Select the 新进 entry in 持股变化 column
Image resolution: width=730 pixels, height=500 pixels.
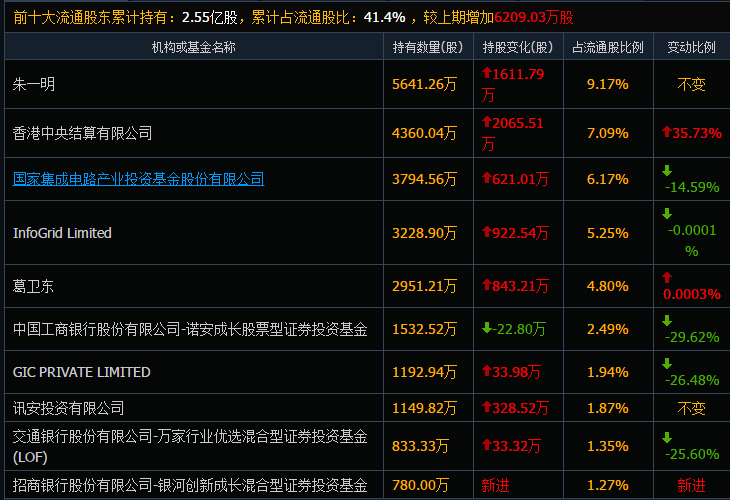[x=495, y=485]
